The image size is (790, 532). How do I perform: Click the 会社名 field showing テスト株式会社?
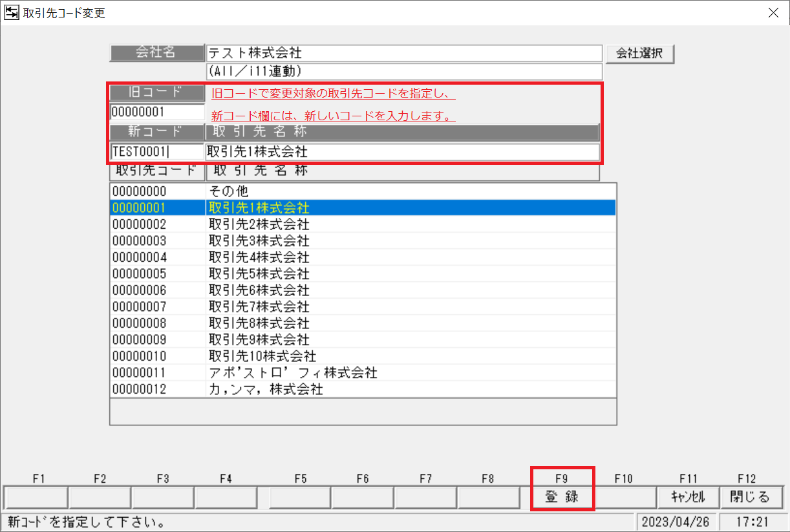click(404, 53)
